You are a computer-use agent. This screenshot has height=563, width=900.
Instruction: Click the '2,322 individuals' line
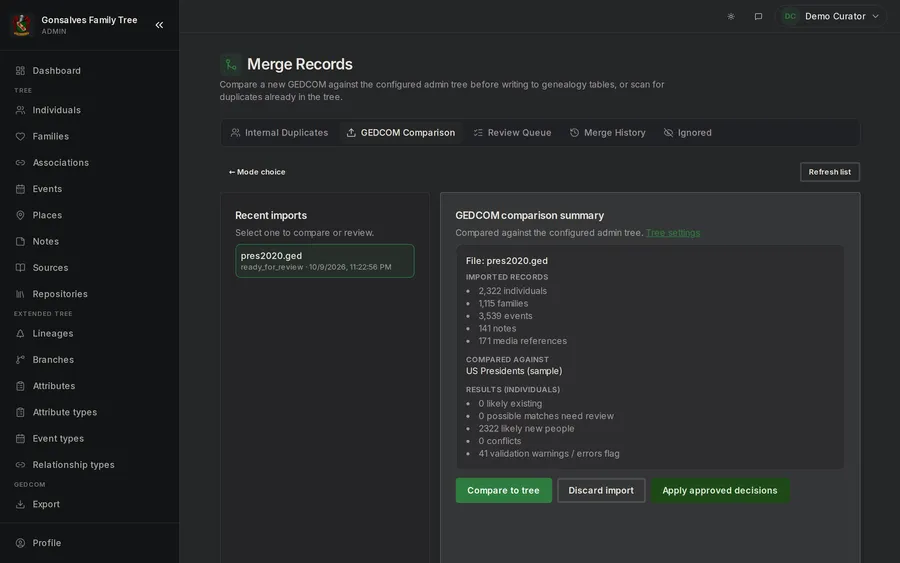[x=513, y=291]
